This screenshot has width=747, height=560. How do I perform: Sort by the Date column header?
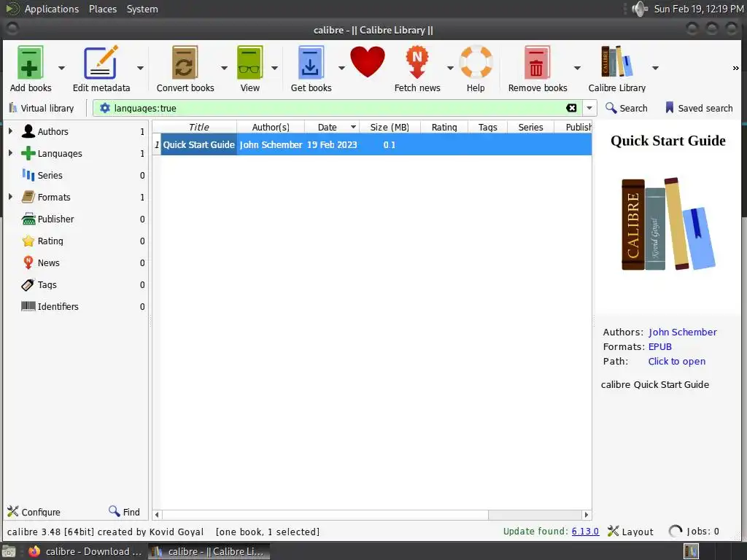[332, 127]
